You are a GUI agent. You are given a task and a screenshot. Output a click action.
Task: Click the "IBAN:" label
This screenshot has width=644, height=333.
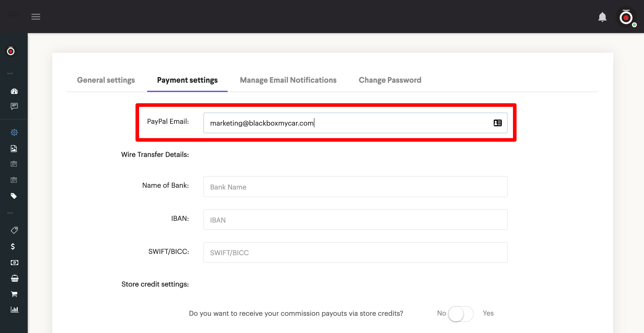(x=180, y=218)
